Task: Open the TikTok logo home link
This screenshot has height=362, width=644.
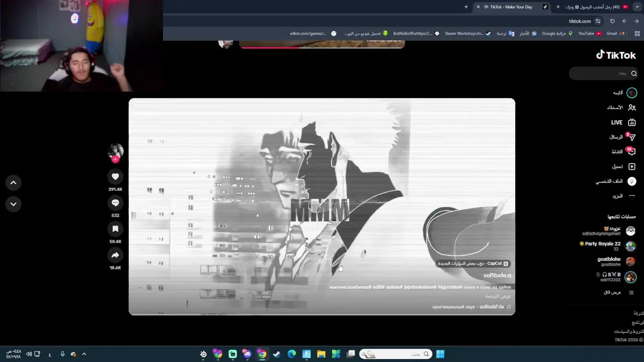Action: point(616,55)
